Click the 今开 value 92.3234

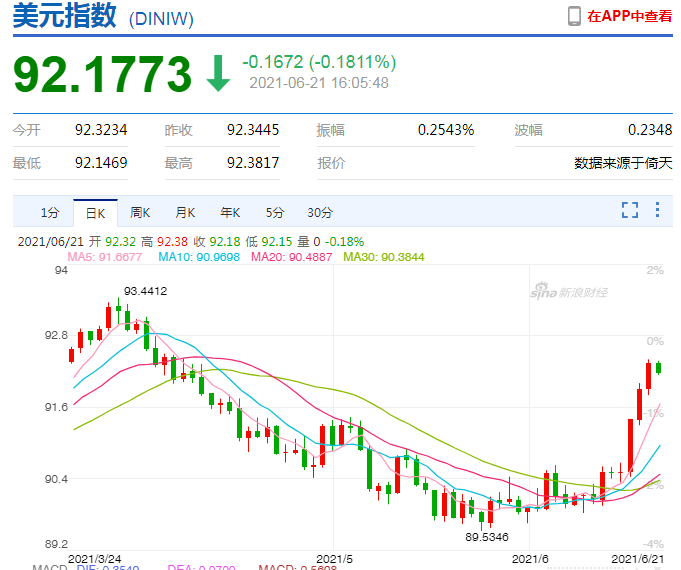pos(101,129)
